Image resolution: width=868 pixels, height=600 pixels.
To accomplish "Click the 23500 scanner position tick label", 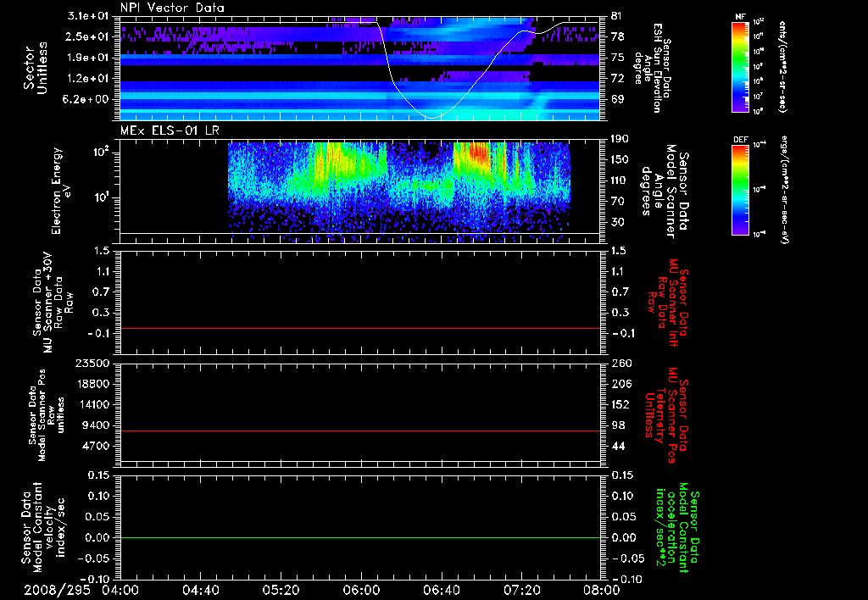I will point(92,364).
